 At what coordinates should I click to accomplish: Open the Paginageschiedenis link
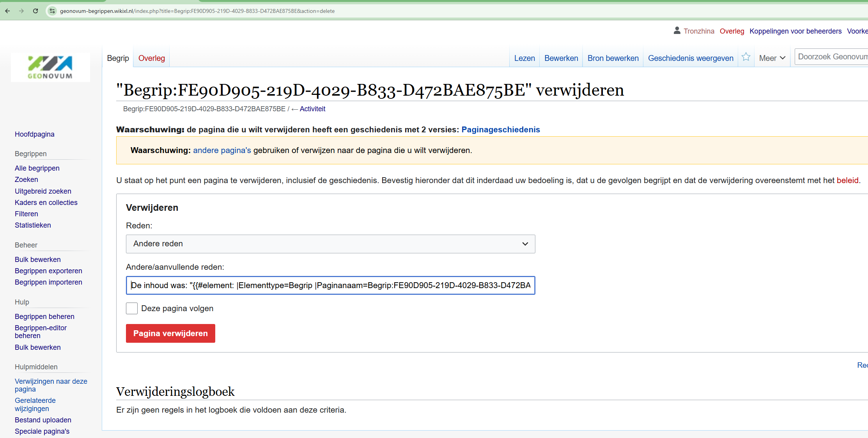click(500, 130)
